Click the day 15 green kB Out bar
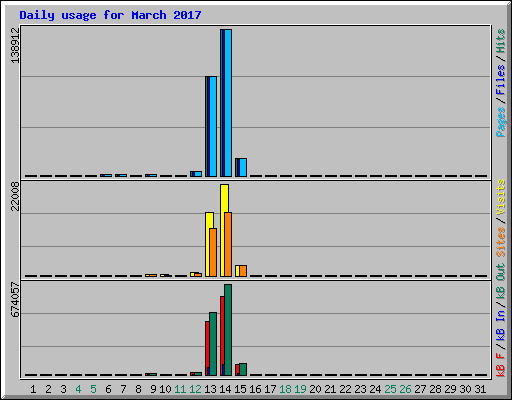 tap(243, 370)
